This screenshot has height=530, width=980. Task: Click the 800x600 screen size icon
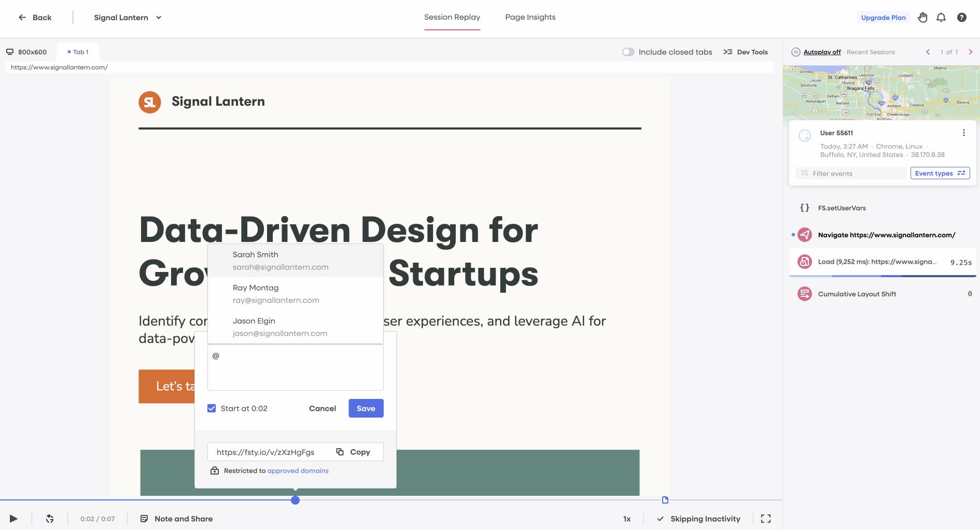click(x=10, y=52)
